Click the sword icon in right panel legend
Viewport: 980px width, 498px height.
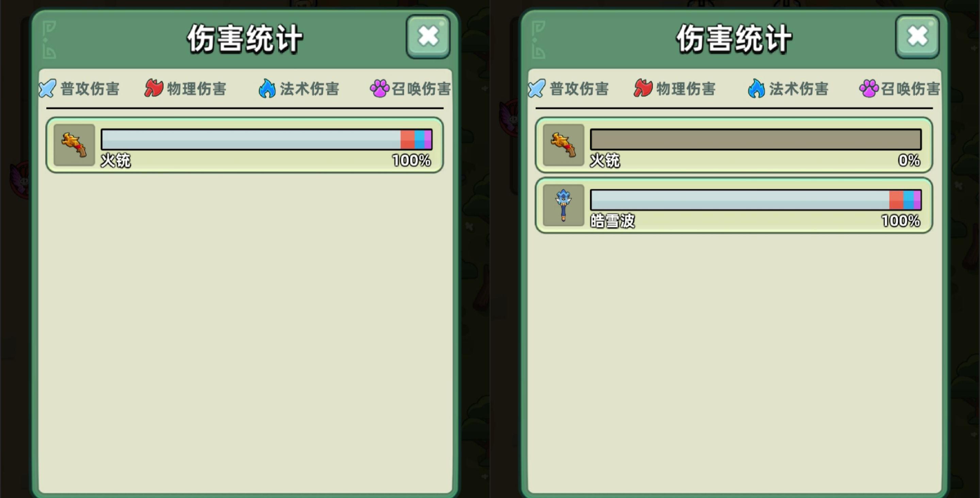pyautogui.click(x=537, y=88)
